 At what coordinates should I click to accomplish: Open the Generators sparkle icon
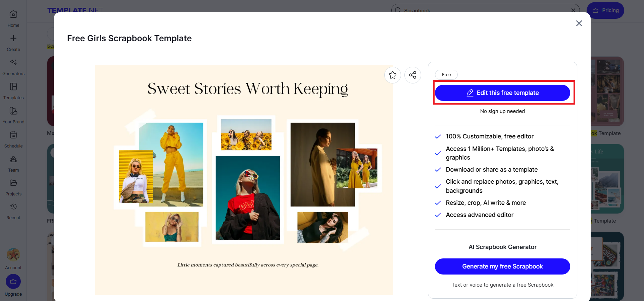(x=13, y=62)
